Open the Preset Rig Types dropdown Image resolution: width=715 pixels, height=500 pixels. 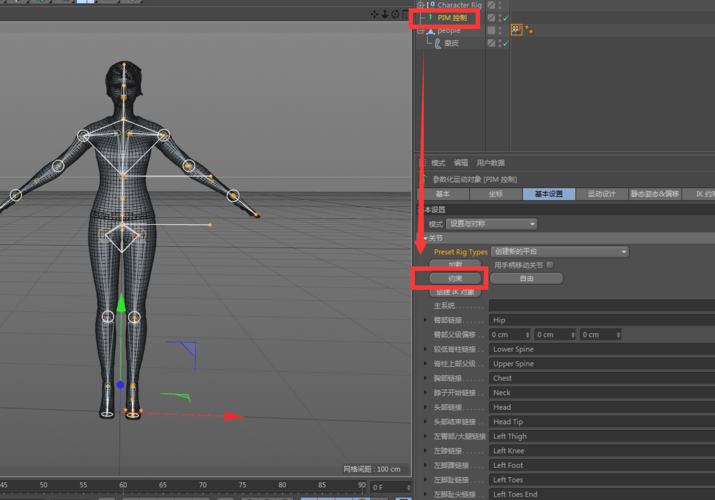560,252
